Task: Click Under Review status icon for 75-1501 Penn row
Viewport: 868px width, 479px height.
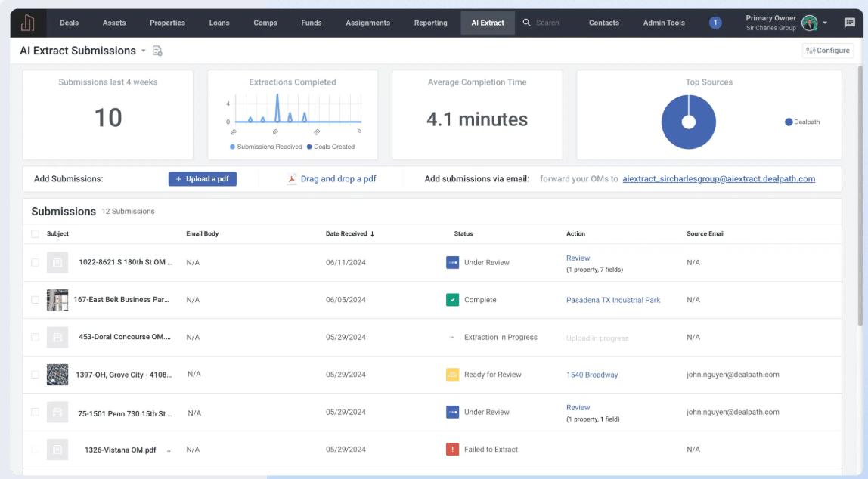Action: (x=452, y=412)
